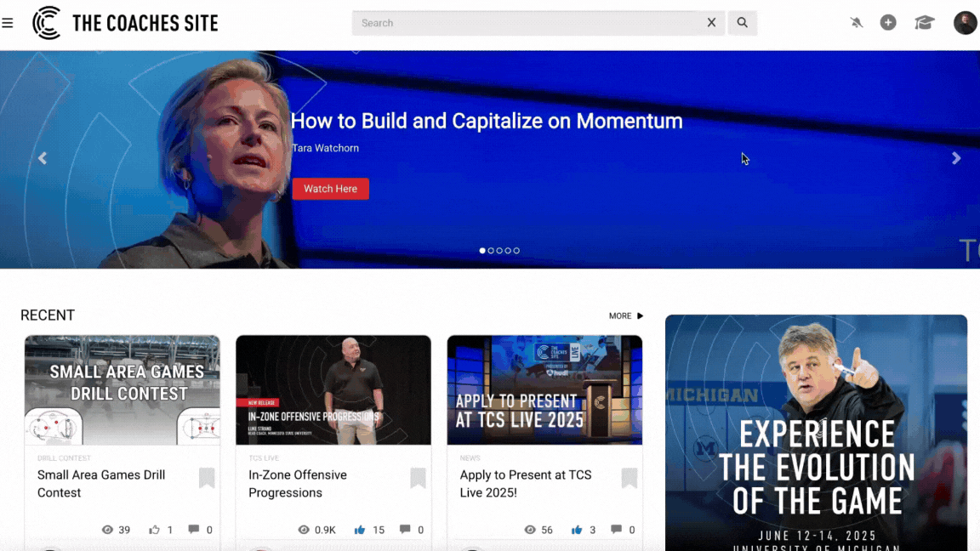
Task: Open the Small Area Games Drill Contest title
Action: 101,484
